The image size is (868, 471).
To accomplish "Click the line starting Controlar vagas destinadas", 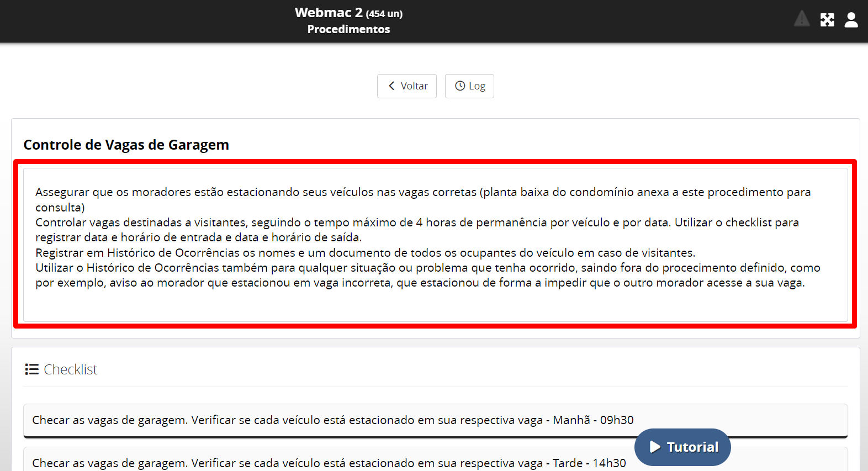I will pos(417,223).
